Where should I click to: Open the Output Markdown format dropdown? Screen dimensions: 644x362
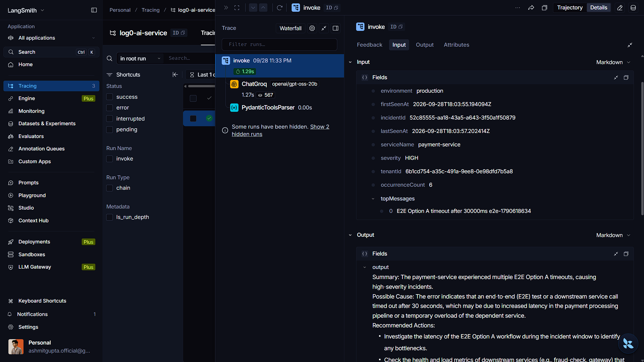(x=613, y=235)
